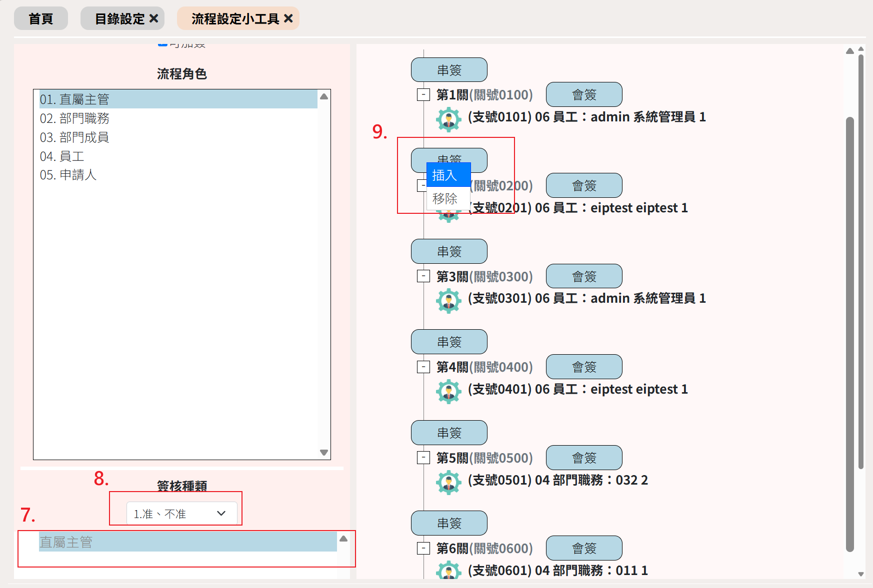Open the 簽核種類 dropdown
Image resolution: width=873 pixels, height=588 pixels.
point(181,514)
